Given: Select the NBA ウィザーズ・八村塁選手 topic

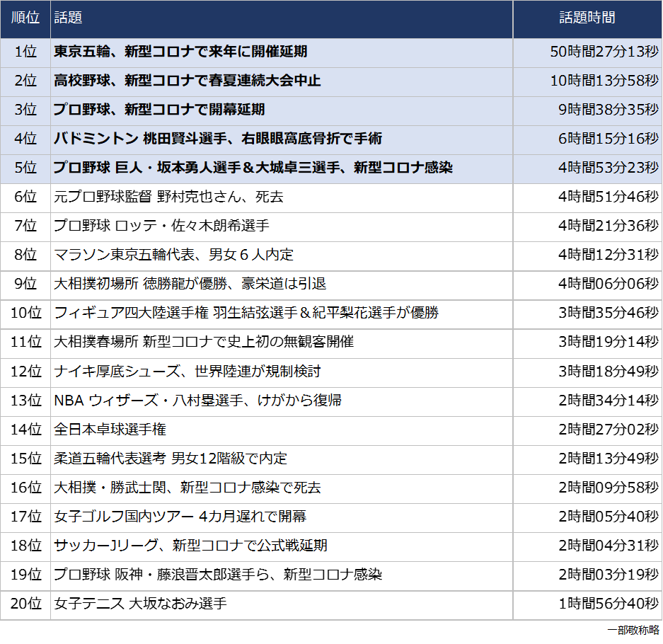Looking at the screenshot, I should (198, 401).
